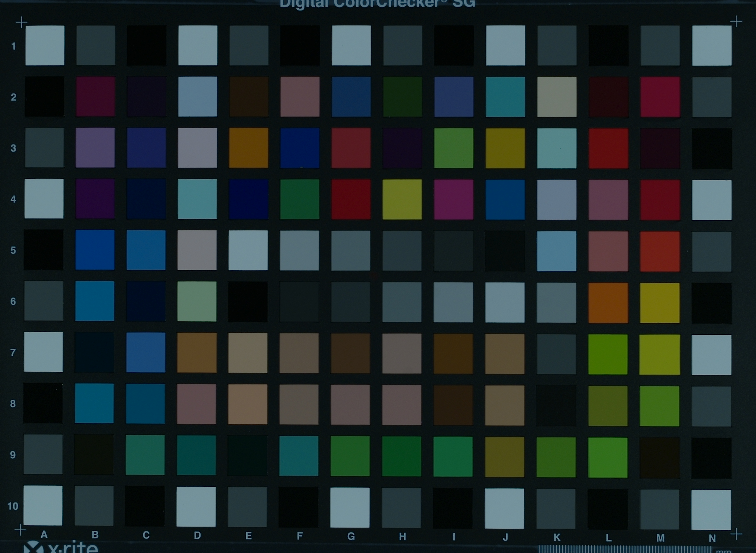Click the light mint green swatch at D6
This screenshot has height=553, width=756.
pyautogui.click(x=197, y=301)
